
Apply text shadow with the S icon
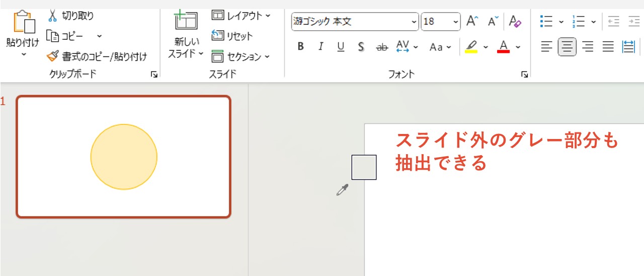coord(361,47)
